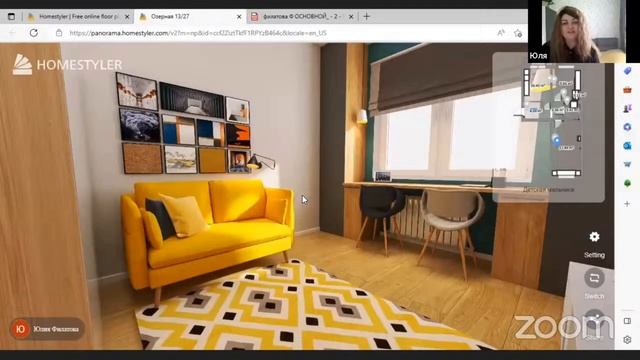The image size is (640, 360).
Task: Open the Edge sidebar green tree icon
Action: [627, 183]
